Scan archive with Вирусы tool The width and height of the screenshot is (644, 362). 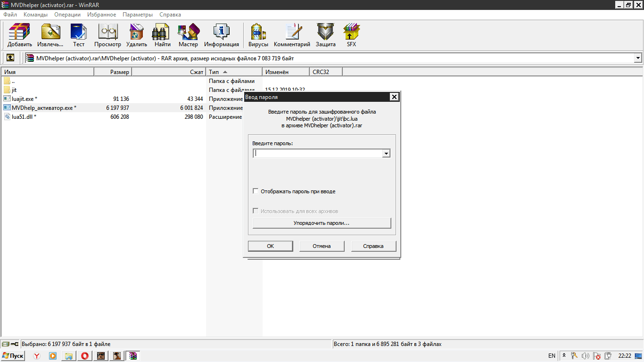tap(258, 35)
